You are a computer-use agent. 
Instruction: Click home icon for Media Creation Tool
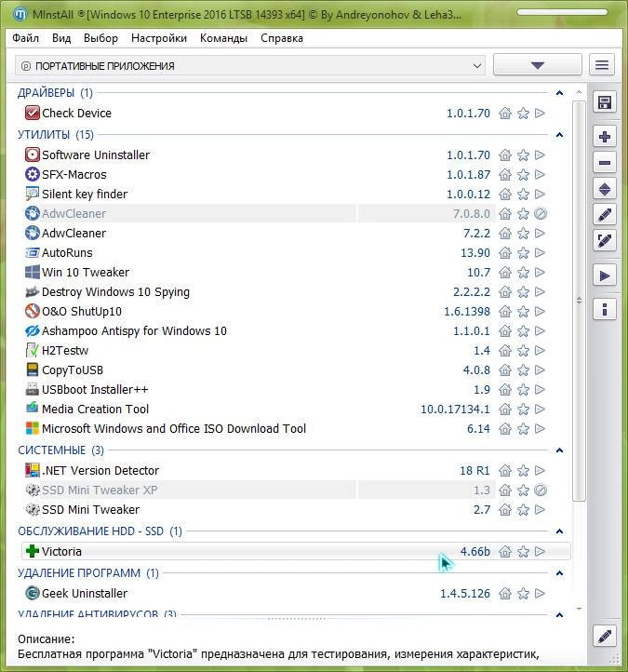(x=505, y=410)
